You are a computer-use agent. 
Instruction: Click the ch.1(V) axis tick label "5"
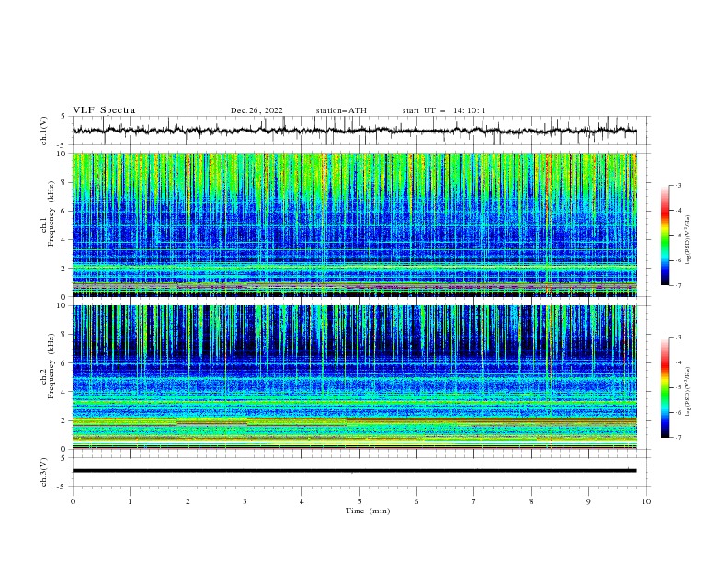coord(64,117)
